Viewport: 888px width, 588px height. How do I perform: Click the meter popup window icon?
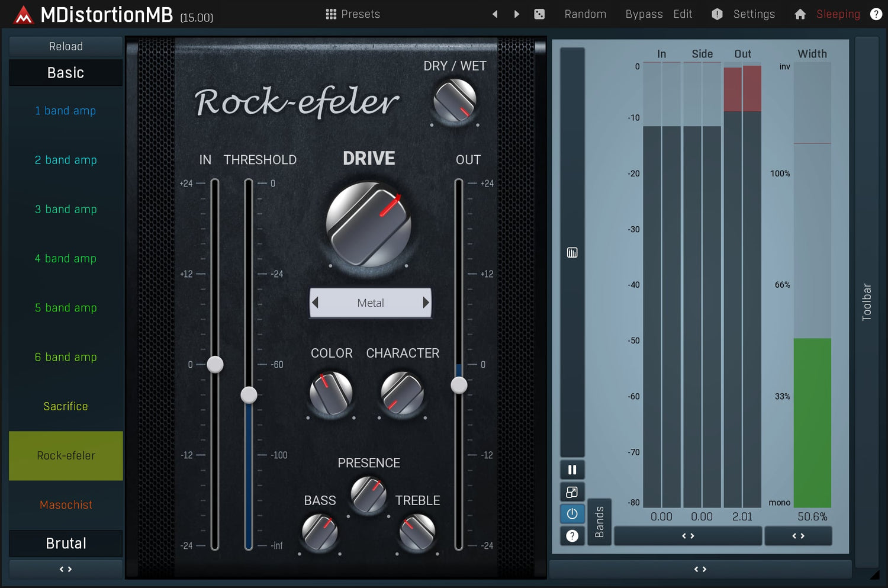[x=572, y=492]
